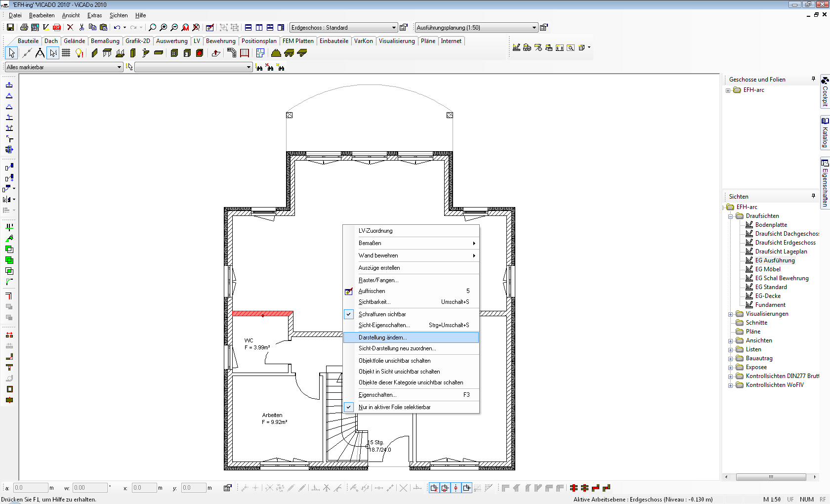
Task: Open the Cockpit side panel
Action: [825, 91]
